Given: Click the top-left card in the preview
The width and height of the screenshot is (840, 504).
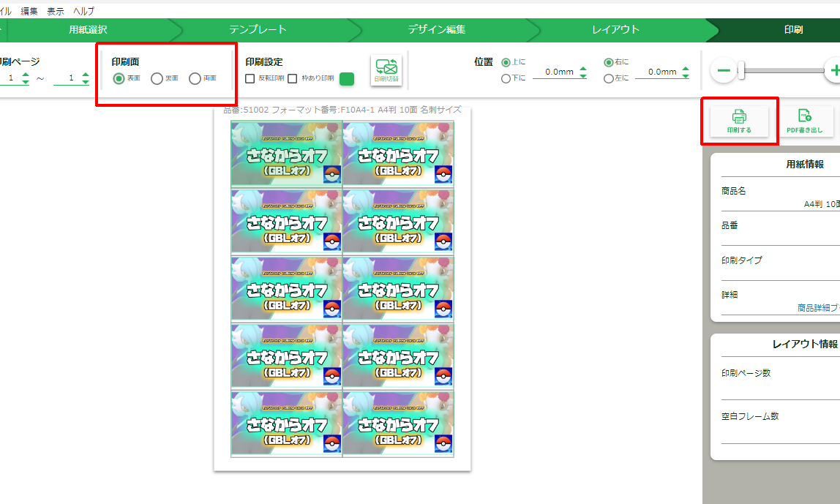Looking at the screenshot, I should [287, 154].
